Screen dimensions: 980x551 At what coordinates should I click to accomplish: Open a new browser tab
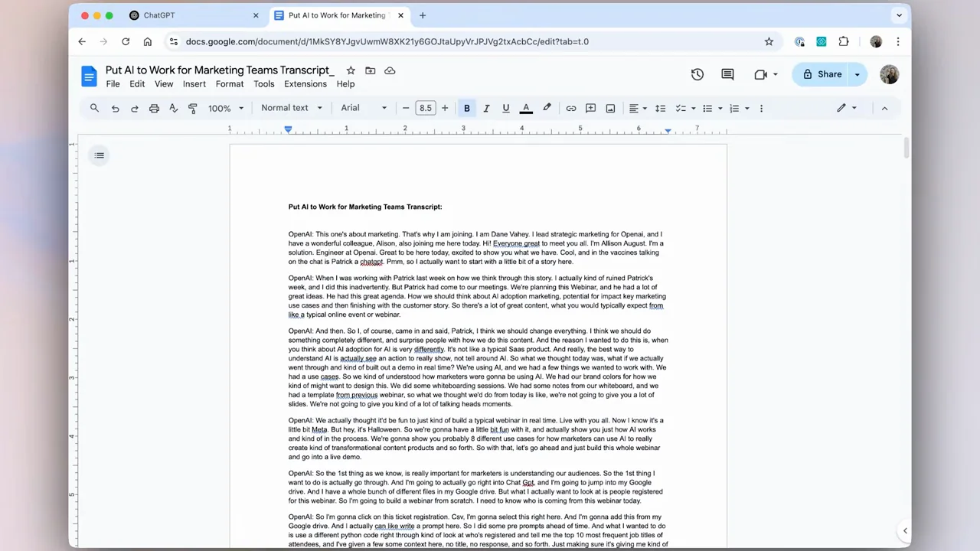click(422, 15)
